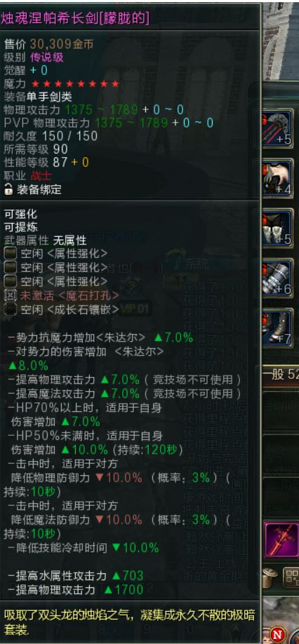Select the first empty 属性强化 slot box
The image size is (299, 644).
point(11,253)
